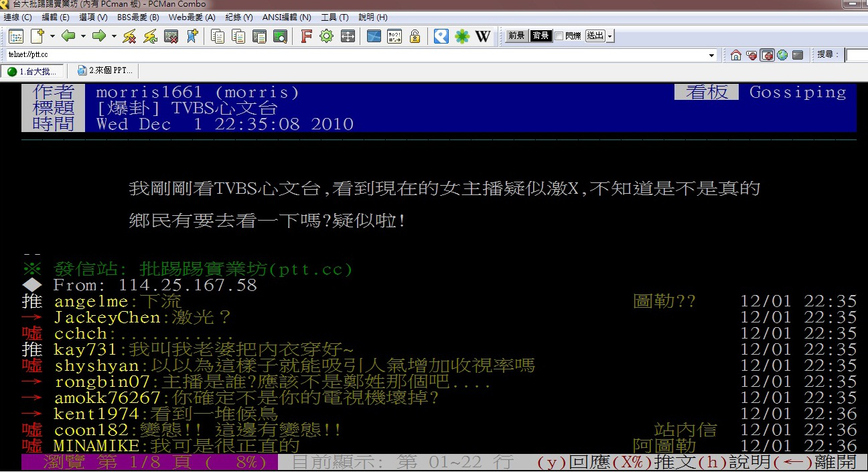Click commenter name coon182
Image resolution: width=868 pixels, height=472 pixels.
pos(91,430)
